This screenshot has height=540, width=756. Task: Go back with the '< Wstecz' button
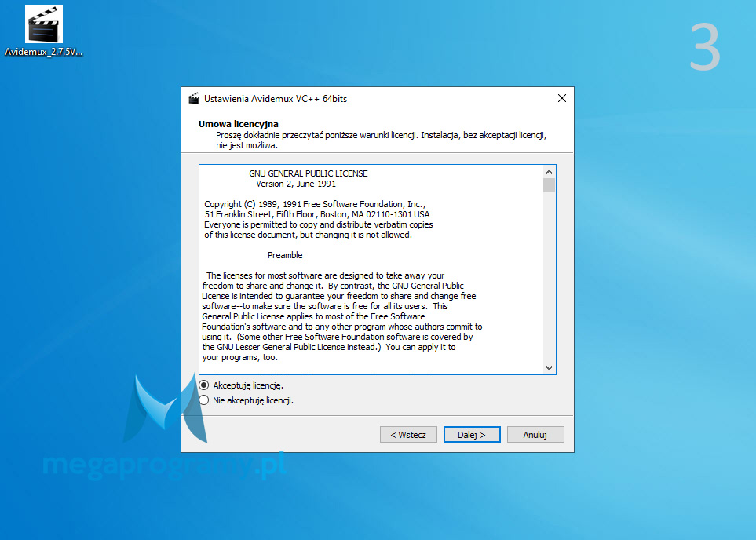[x=408, y=434]
